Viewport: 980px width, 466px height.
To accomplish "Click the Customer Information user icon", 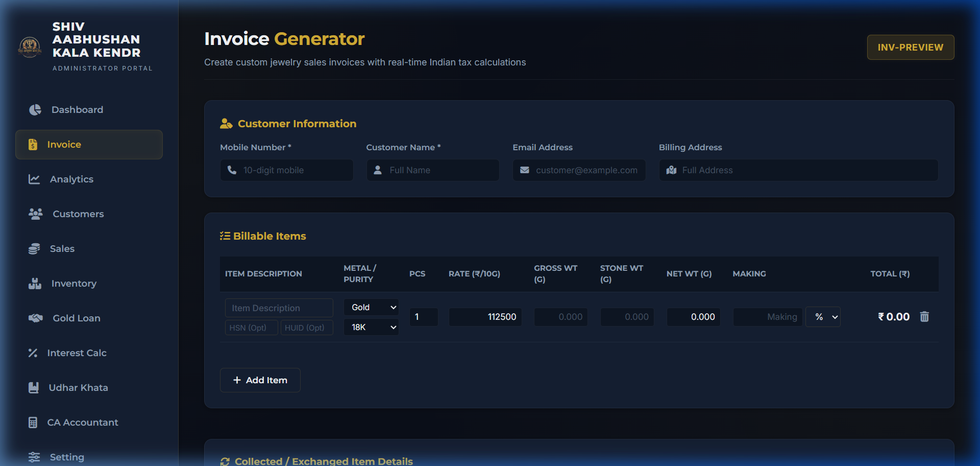I will click(226, 124).
